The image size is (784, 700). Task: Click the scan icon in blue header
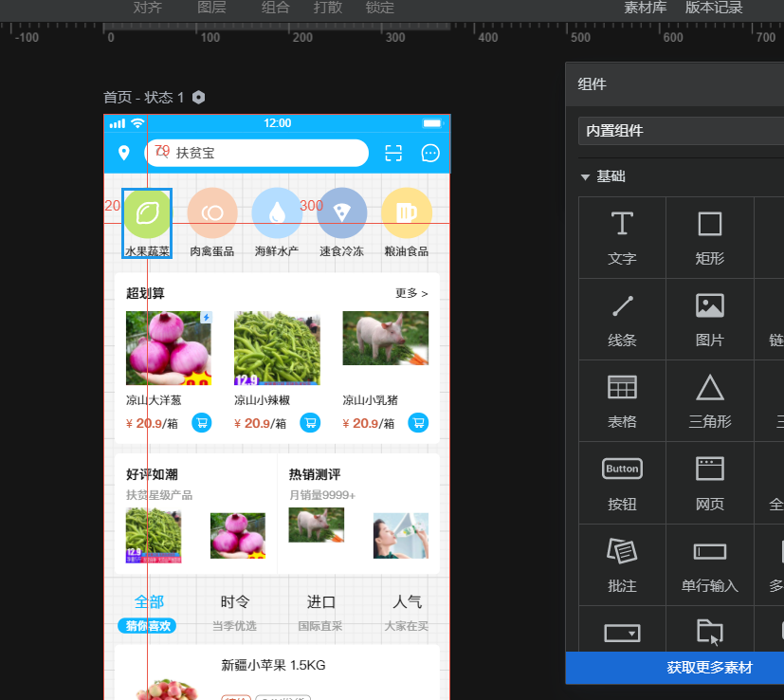pyautogui.click(x=393, y=153)
